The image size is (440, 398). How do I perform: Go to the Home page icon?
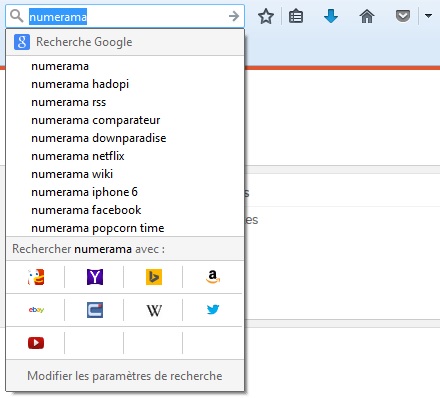(x=367, y=16)
